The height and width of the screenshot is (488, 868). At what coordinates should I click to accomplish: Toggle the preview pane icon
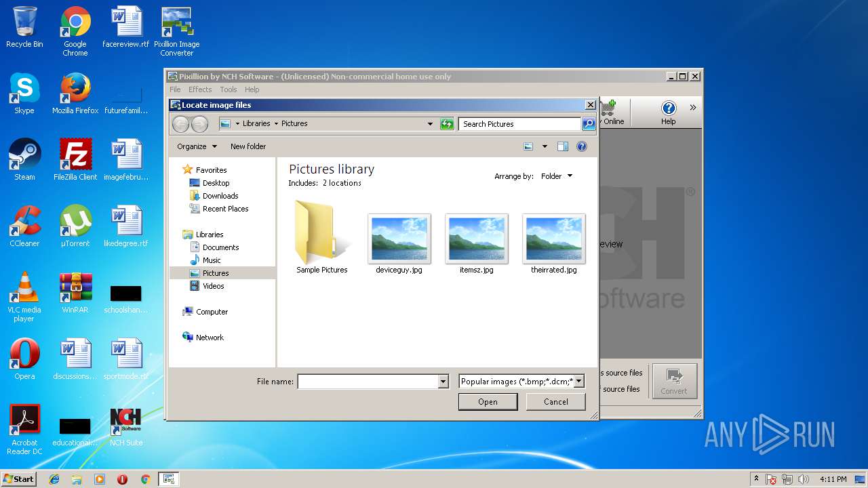coord(563,146)
